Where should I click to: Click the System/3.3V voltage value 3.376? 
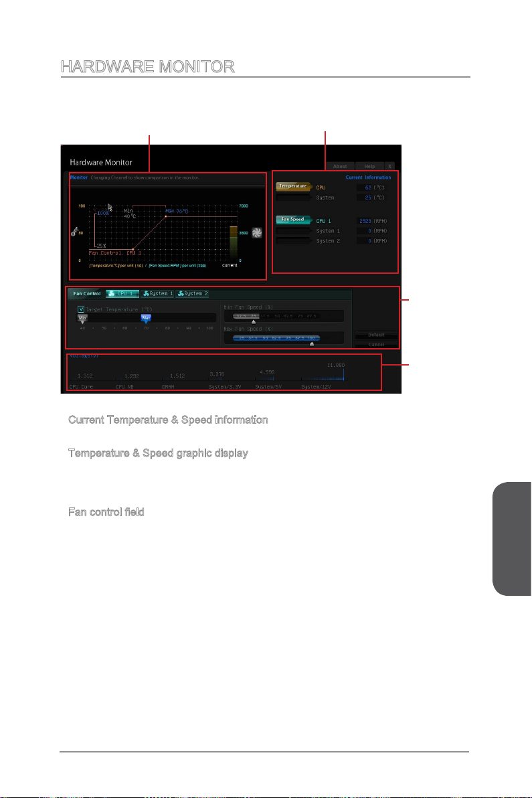click(x=217, y=374)
